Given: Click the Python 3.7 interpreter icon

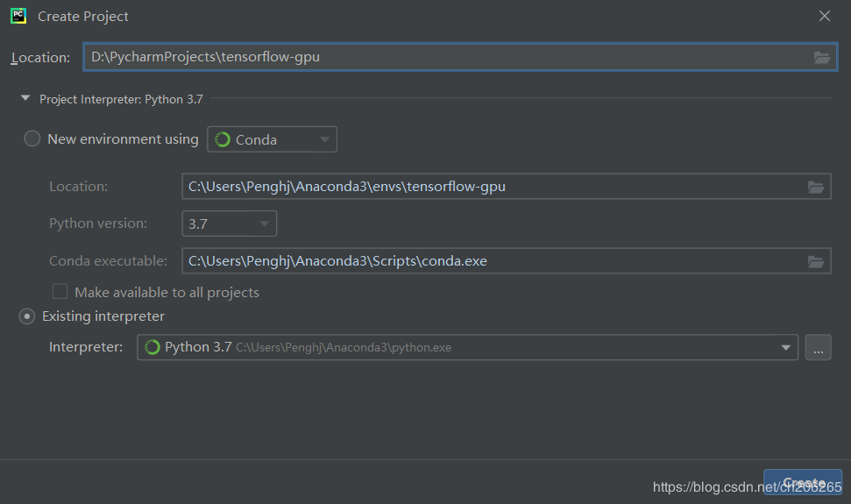Looking at the screenshot, I should click(152, 347).
